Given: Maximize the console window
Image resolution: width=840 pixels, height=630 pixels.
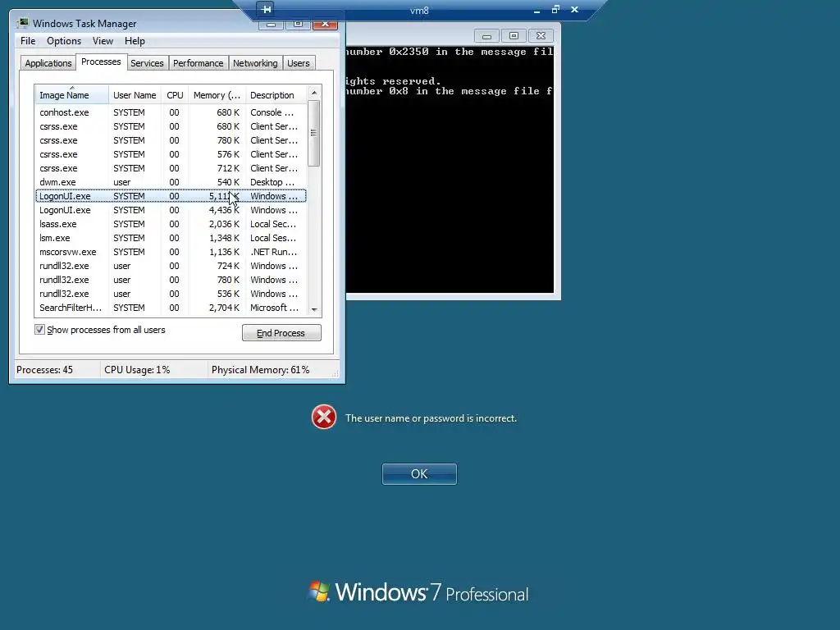Looking at the screenshot, I should (x=514, y=36).
